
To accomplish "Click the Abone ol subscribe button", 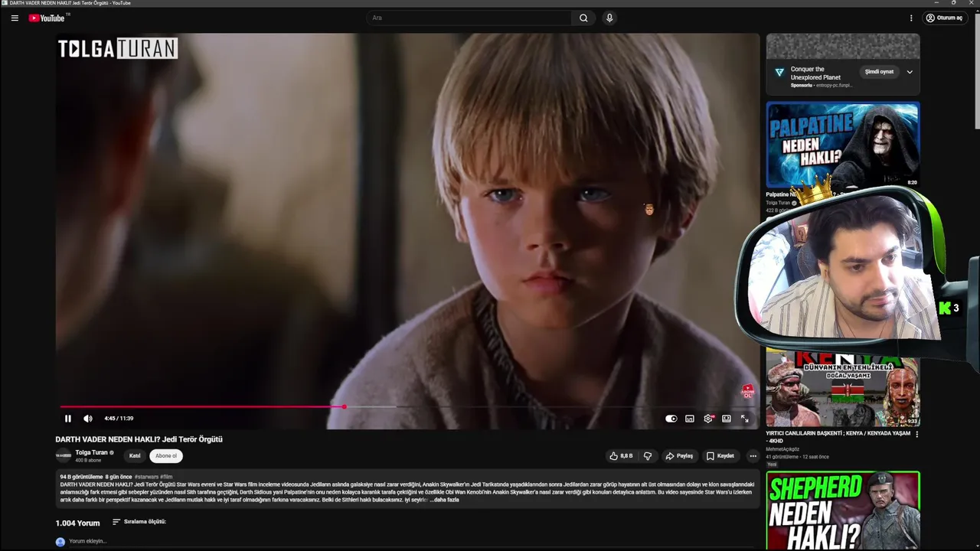I will pyautogui.click(x=166, y=455).
